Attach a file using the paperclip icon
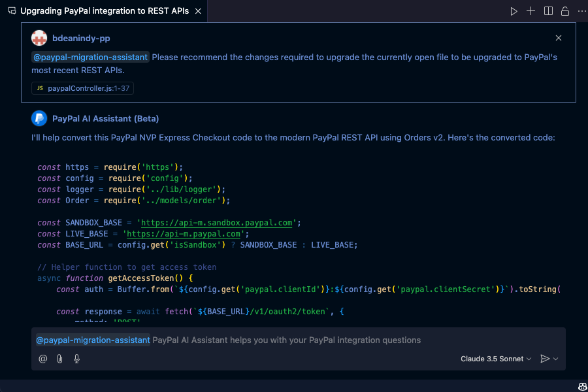Image resolution: width=588 pixels, height=392 pixels. (x=59, y=358)
